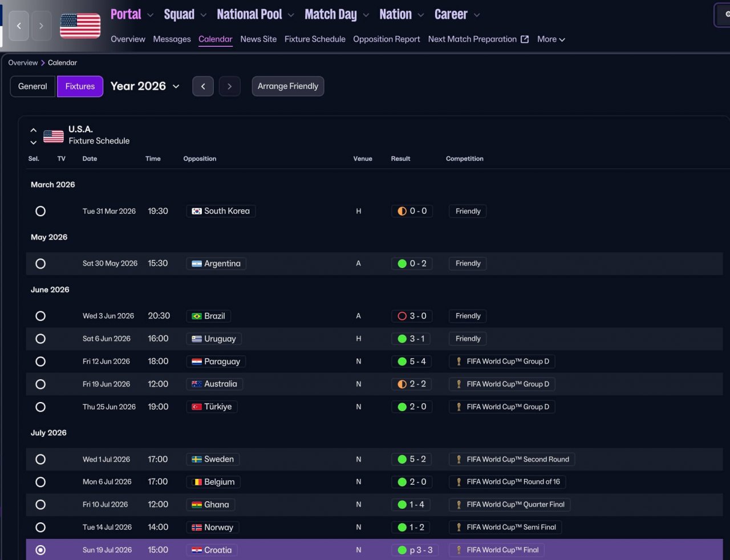
Task: Click the Australia flag icon
Action: tap(197, 384)
